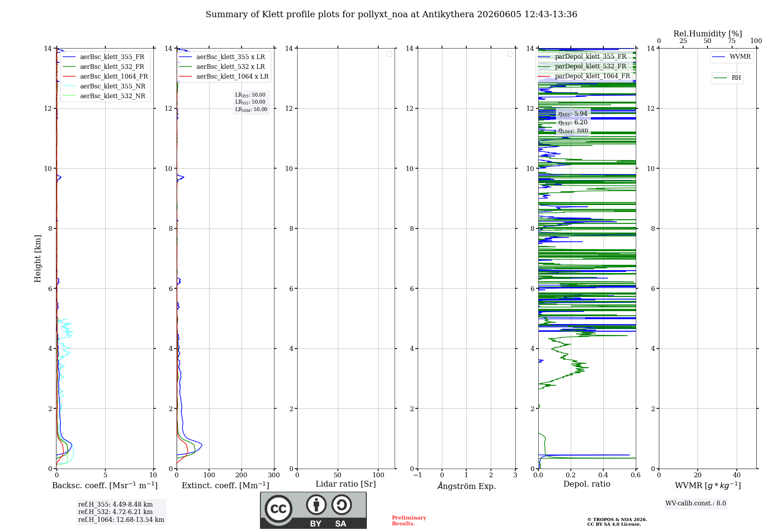783x532 pixels.
Task: Click the Ångström Exp. axis label
Action: (467, 486)
